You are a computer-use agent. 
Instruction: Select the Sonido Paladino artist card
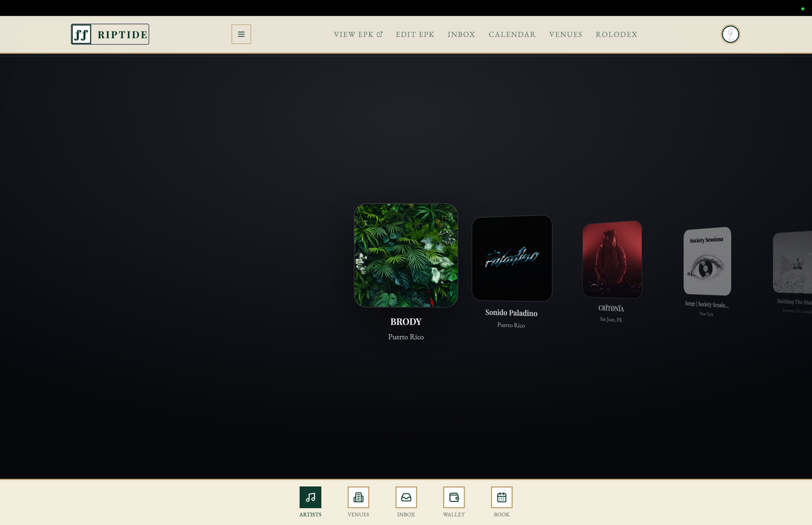[x=512, y=258]
